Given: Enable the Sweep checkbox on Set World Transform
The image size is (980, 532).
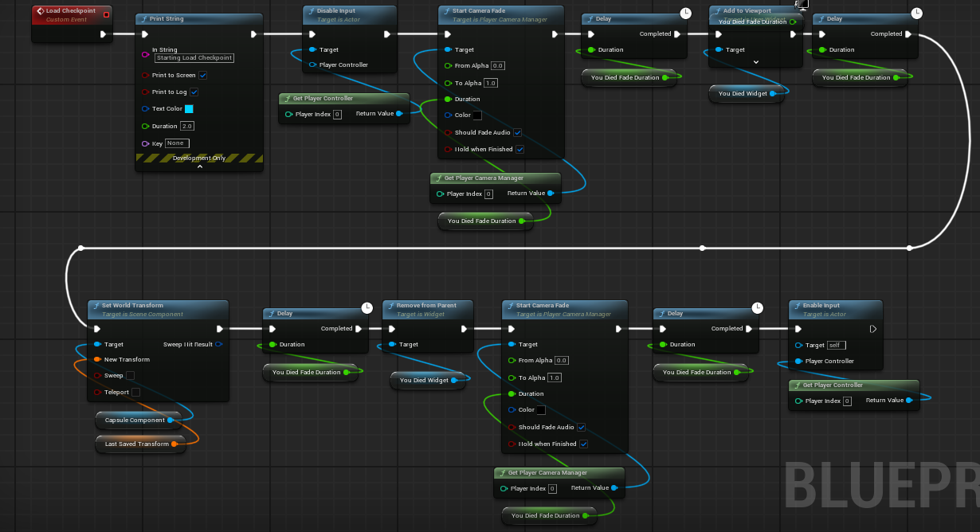Looking at the screenshot, I should click(x=130, y=375).
